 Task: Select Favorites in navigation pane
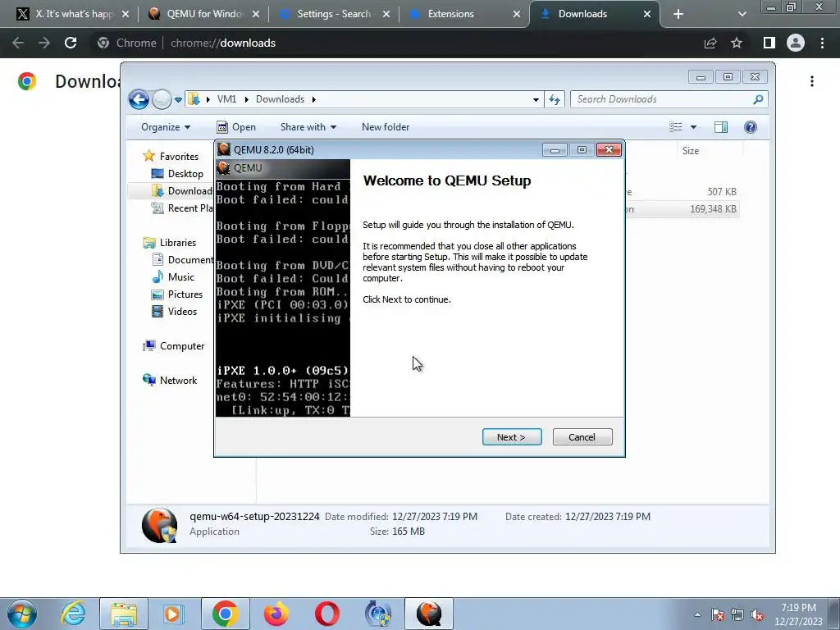(178, 157)
